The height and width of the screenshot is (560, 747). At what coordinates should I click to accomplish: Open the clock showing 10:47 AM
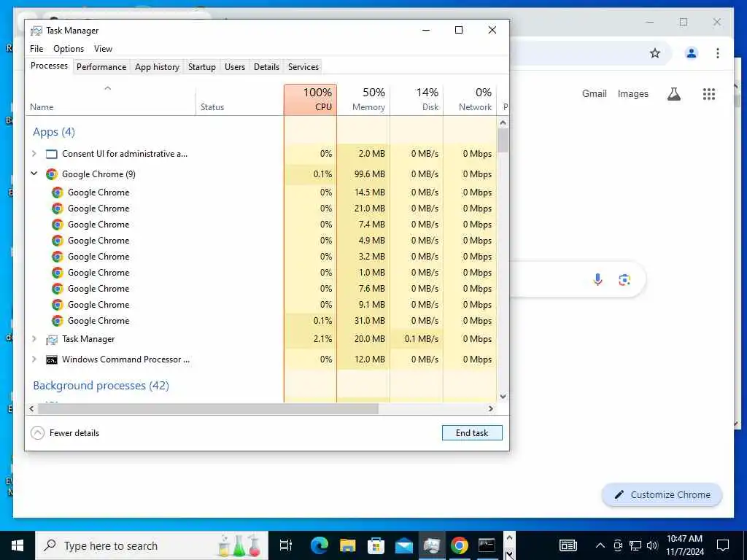tap(684, 545)
